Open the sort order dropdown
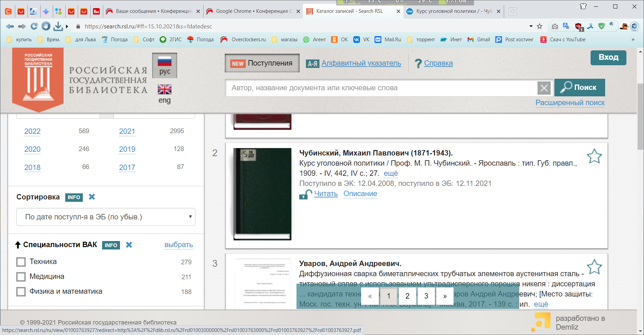The width and height of the screenshot is (644, 335). tap(106, 217)
